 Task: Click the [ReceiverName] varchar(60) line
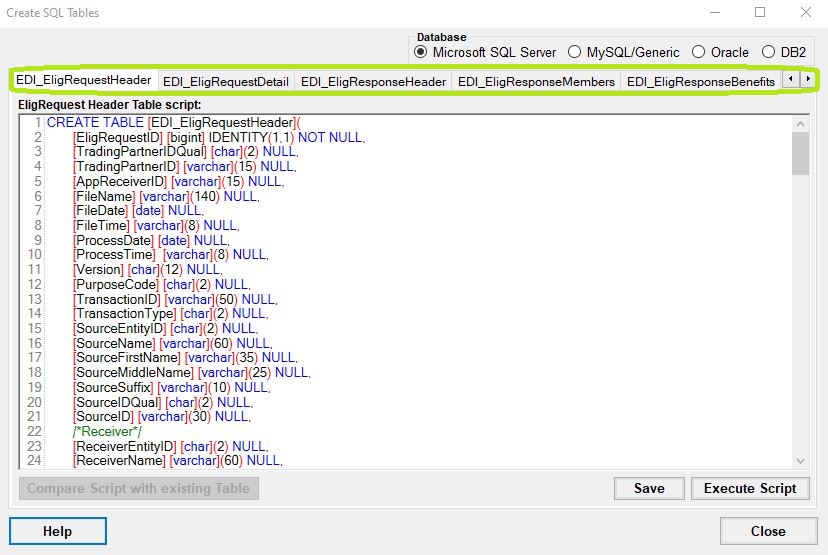pyautogui.click(x=177, y=460)
